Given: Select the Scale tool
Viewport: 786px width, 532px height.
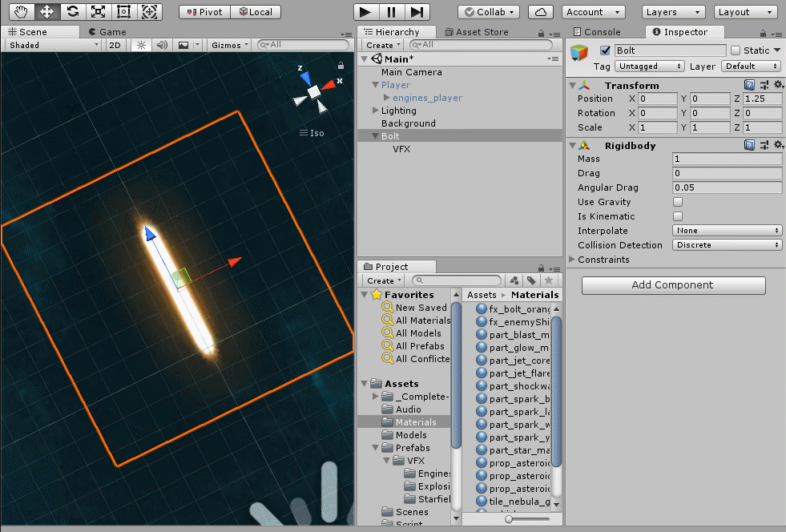Looking at the screenshot, I should click(x=99, y=11).
